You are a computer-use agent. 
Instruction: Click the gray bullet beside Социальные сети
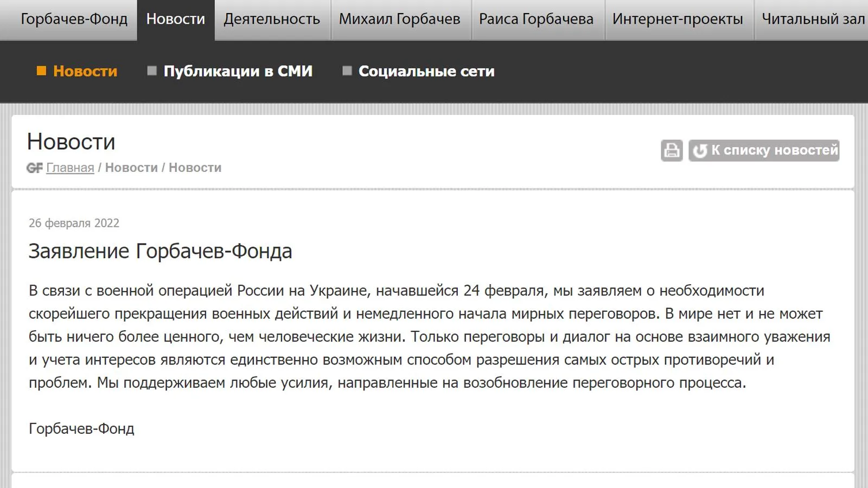pyautogui.click(x=347, y=70)
